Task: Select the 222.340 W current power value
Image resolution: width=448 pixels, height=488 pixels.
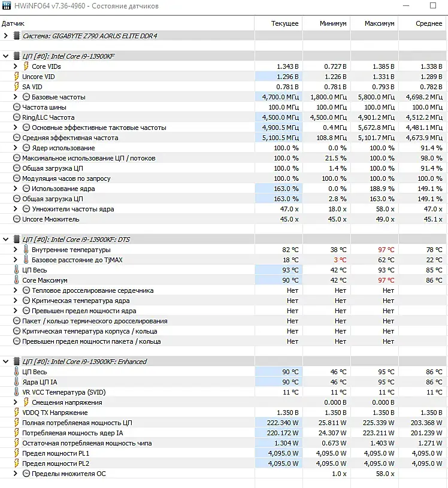Action: tap(283, 423)
